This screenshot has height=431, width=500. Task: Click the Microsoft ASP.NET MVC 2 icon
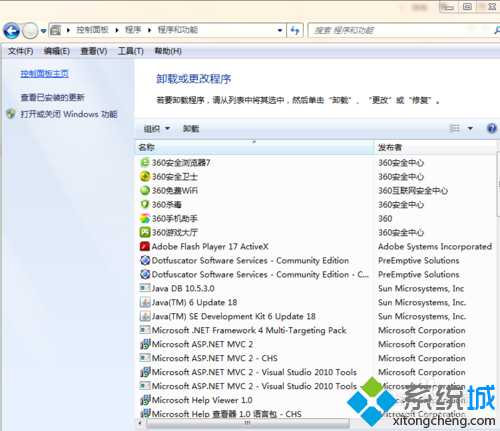click(x=145, y=344)
